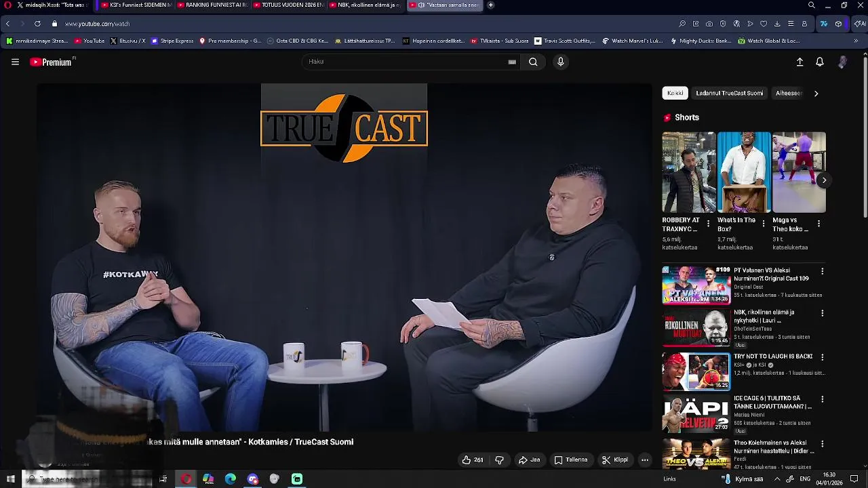Viewport: 868px width, 488px height.
Task: Click the Shorts section heading
Action: coord(687,117)
